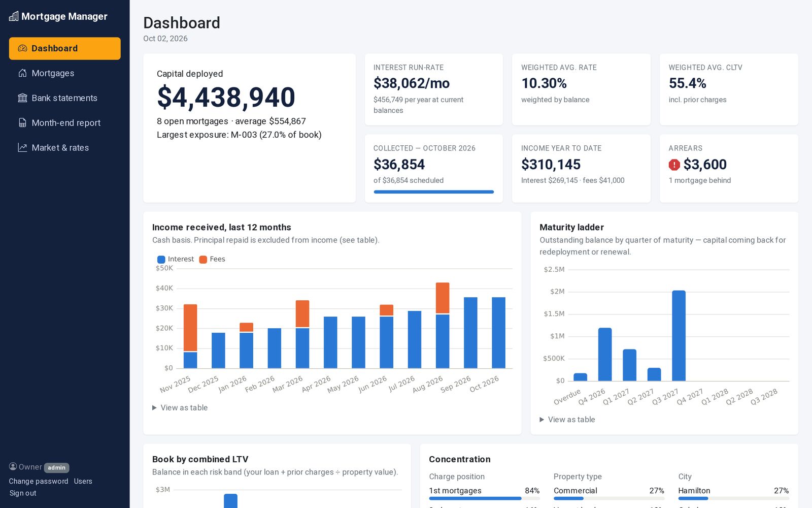Click the Owner user avatar icon
Screen dimensions: 812x508
[13, 466]
